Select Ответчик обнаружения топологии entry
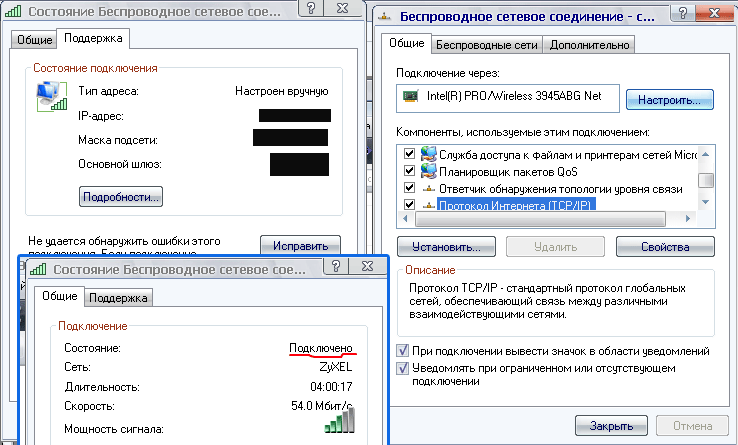This screenshot has width=738, height=445. tap(561, 189)
